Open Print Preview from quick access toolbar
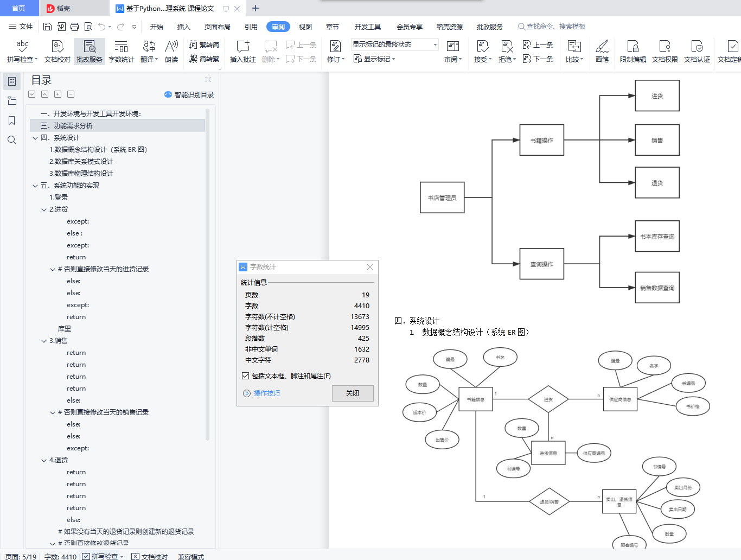This screenshot has height=560, width=741. point(88,27)
